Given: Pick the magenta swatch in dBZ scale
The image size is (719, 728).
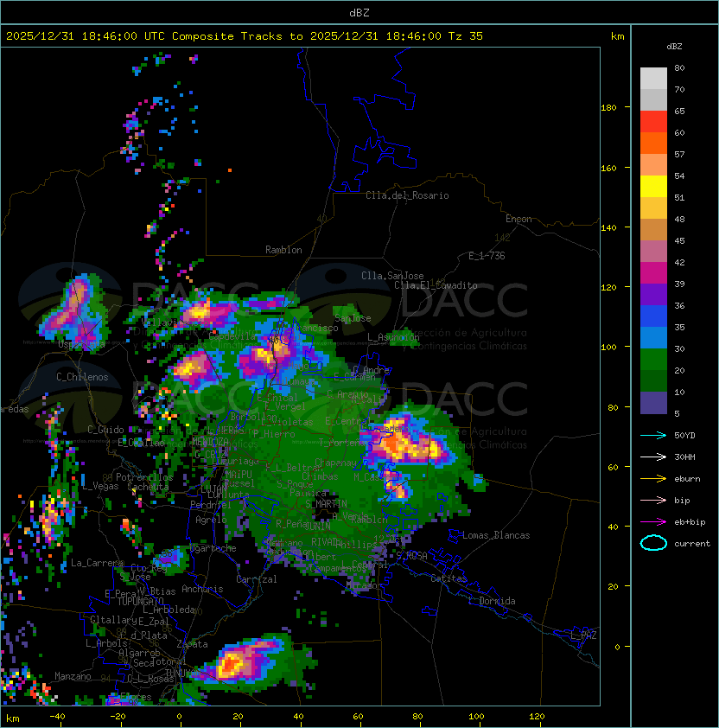Looking at the screenshot, I should (653, 273).
